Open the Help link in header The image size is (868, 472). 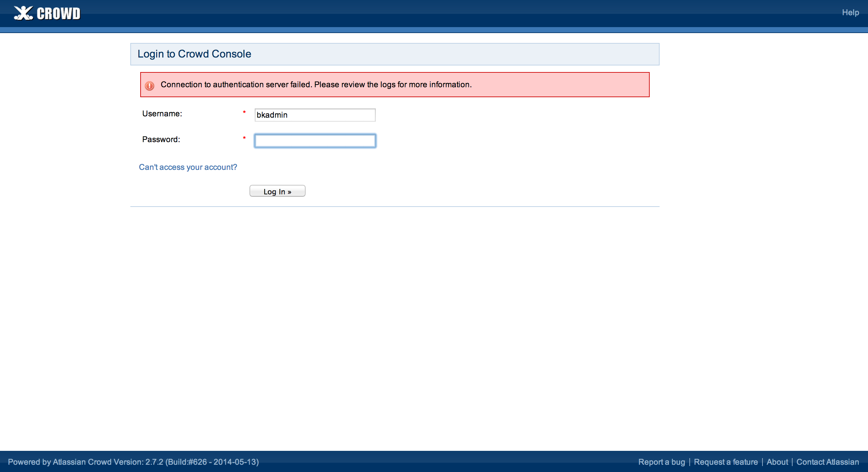850,13
